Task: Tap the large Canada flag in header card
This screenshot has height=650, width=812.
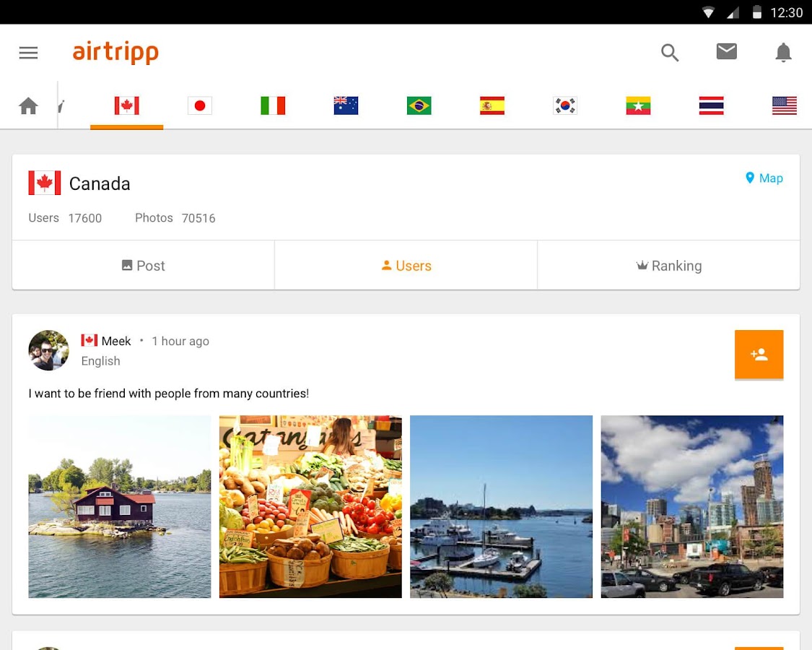Action: click(45, 183)
